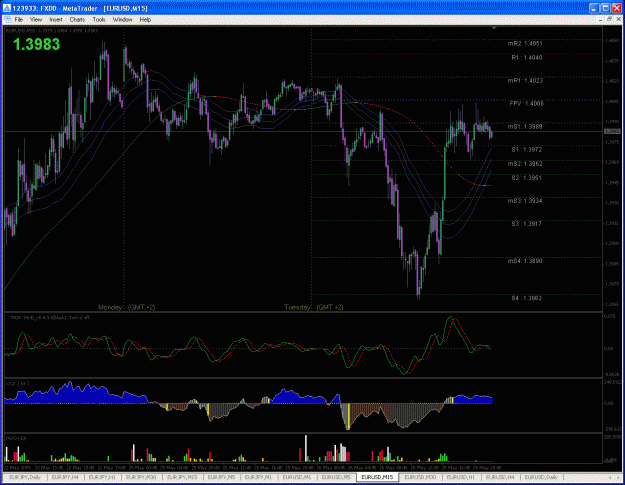Screen dimensions: 625x485
Task: Click the chart shift triangle marker at the chart top
Action: click(x=494, y=28)
